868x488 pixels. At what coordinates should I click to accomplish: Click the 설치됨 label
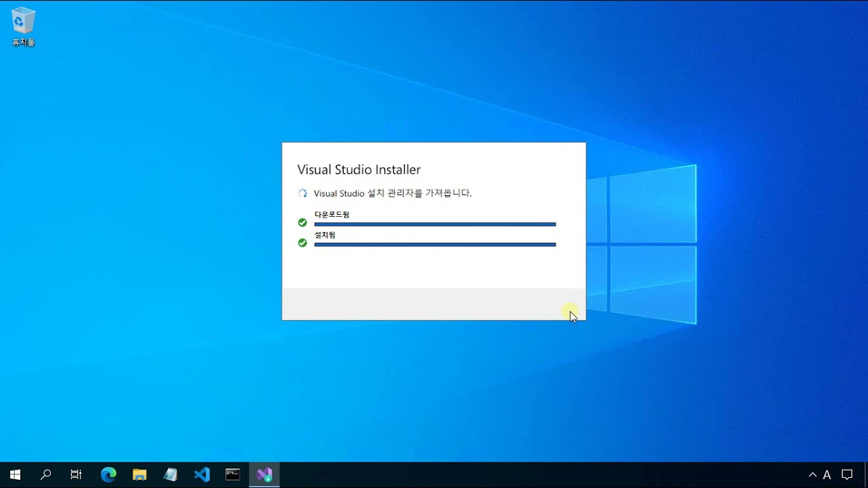click(x=325, y=235)
